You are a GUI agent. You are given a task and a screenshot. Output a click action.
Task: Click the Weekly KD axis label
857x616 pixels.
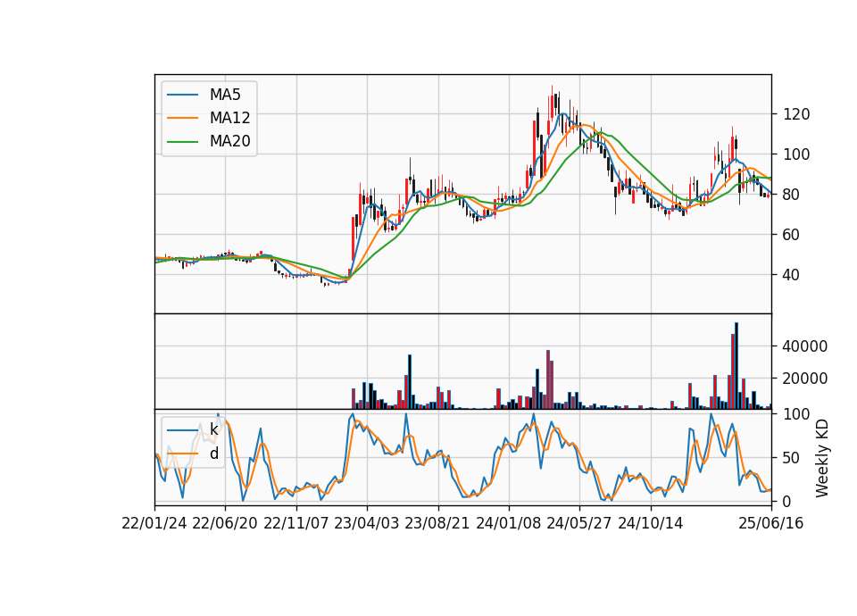[x=822, y=458]
